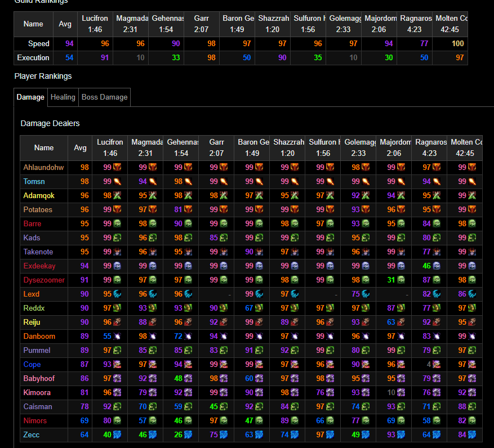Click the guild Speed score 100 for Molten Core

[457, 43]
